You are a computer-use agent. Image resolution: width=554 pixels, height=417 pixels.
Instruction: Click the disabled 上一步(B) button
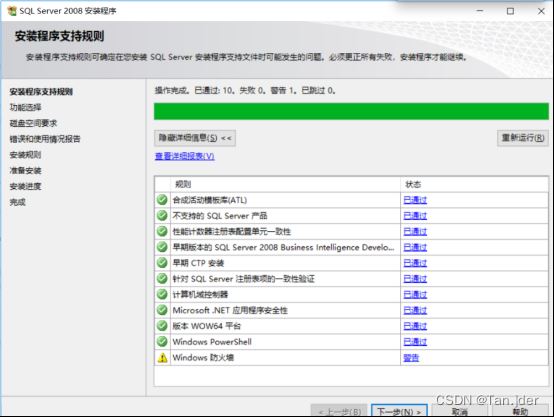coord(340,411)
